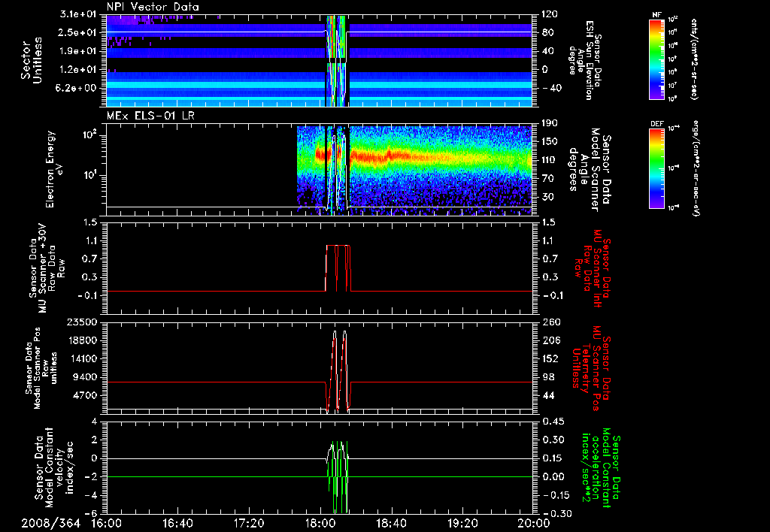Click the 80 degree elevation tick
This screenshot has height=532, width=770.
[x=548, y=32]
